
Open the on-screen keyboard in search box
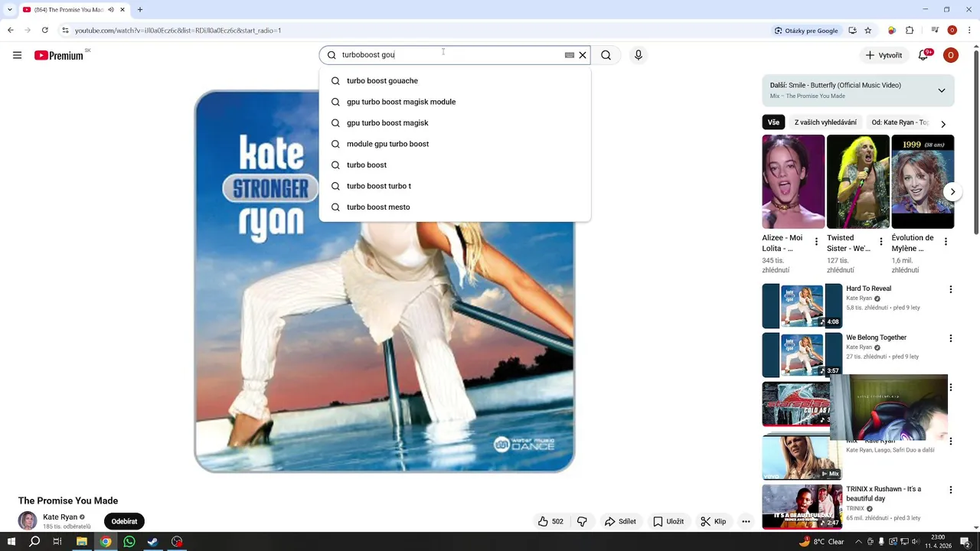[x=570, y=55]
